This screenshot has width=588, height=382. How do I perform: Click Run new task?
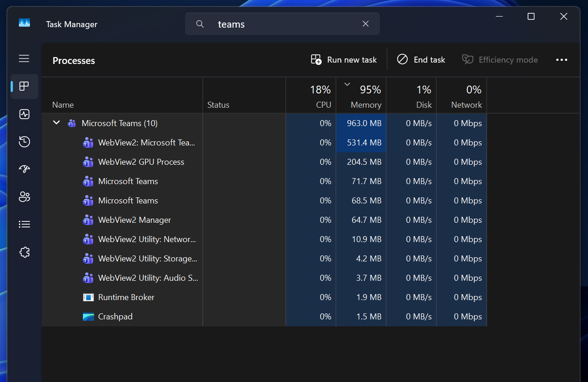(x=344, y=60)
